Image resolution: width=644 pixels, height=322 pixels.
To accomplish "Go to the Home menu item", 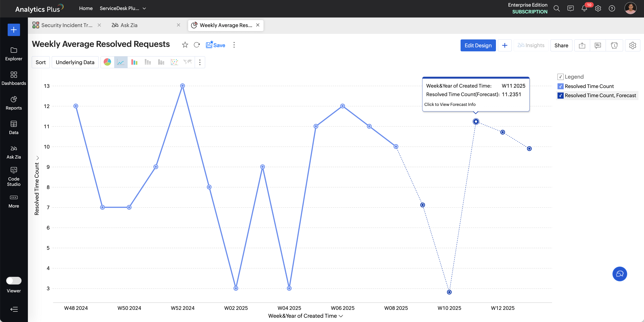I will pos(86,8).
